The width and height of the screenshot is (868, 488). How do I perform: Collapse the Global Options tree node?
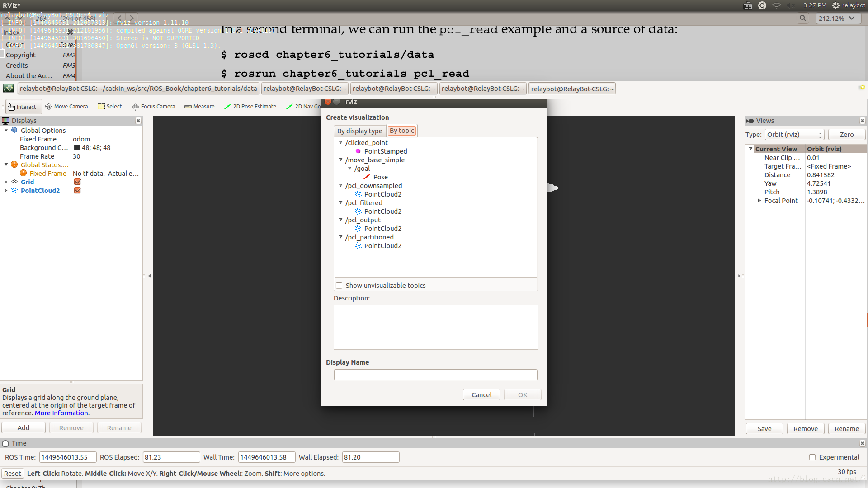coord(6,130)
